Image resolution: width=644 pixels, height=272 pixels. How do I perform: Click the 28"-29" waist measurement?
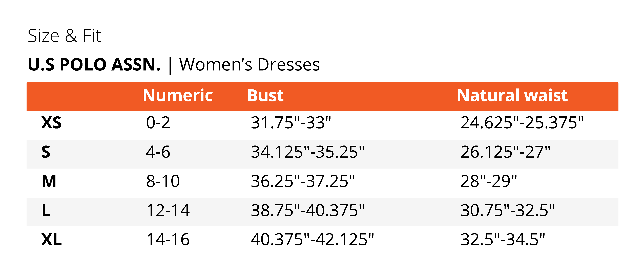click(x=488, y=181)
